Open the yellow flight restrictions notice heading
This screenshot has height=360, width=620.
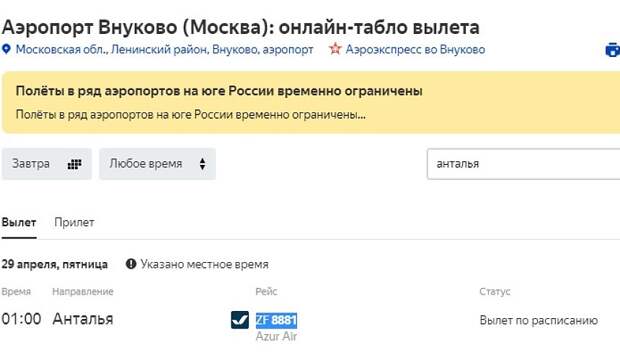219,91
